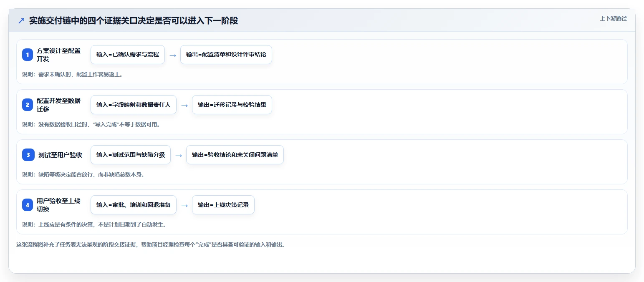Click the step 2 number badge
Image resolution: width=644 pixels, height=282 pixels.
pyautogui.click(x=28, y=105)
